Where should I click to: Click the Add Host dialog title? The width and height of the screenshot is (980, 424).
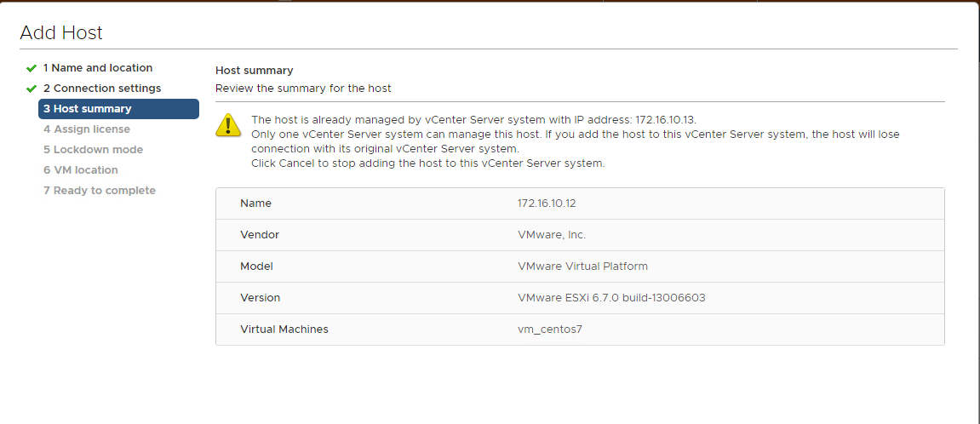point(61,32)
